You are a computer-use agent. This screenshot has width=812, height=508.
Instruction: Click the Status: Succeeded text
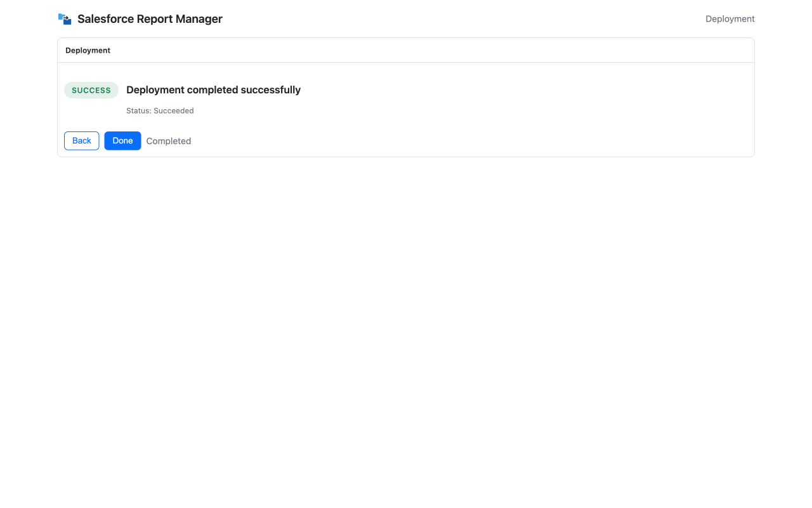tap(160, 110)
